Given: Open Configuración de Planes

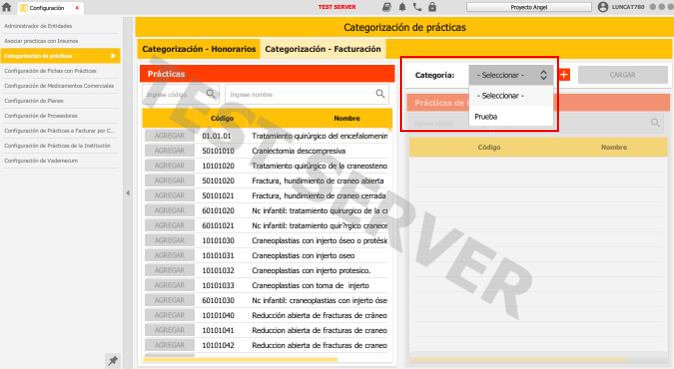Looking at the screenshot, I should pyautogui.click(x=34, y=101).
